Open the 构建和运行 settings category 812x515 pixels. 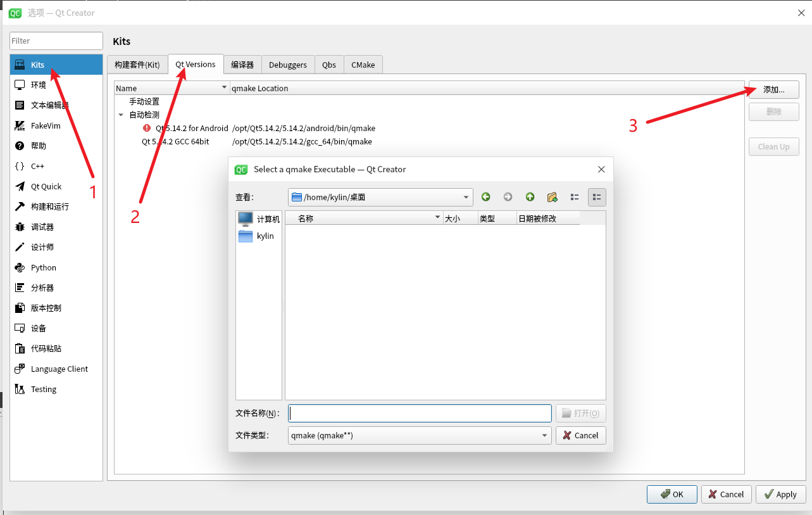[56, 207]
